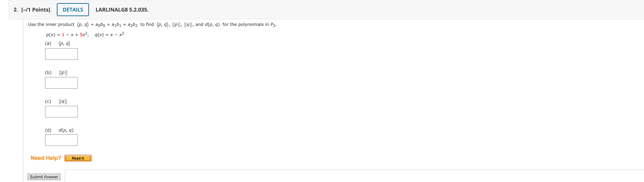Viewport: 644px width, 182px height.
Task: Click the inner product formula text
Action: 107,24
